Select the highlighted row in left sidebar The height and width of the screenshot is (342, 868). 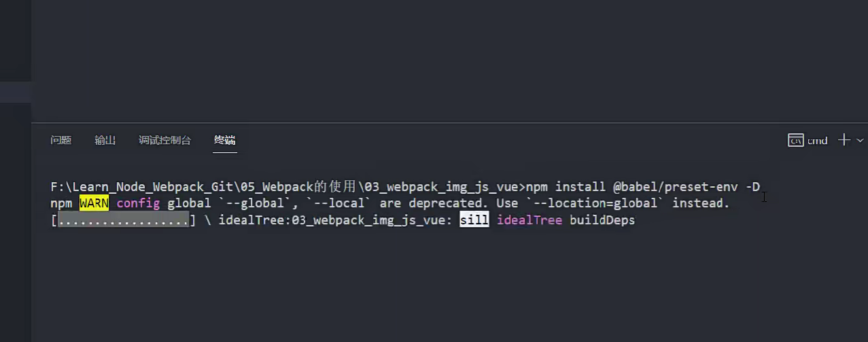click(16, 92)
